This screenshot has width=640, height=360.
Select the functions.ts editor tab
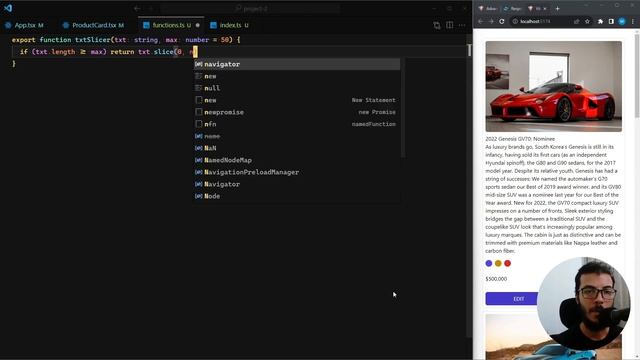coord(171,25)
